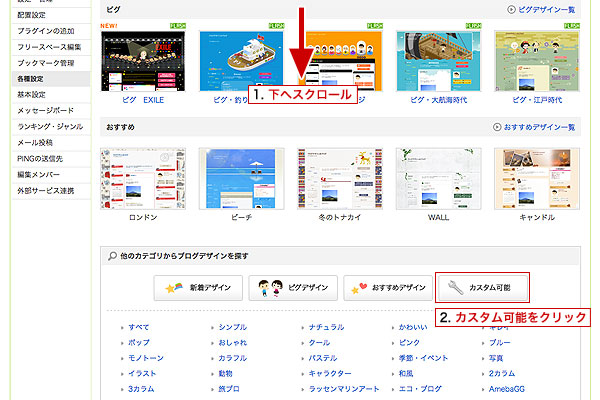Screen dimensions: 600x400
Task: Open the 3カラム category link
Action: (x=141, y=389)
